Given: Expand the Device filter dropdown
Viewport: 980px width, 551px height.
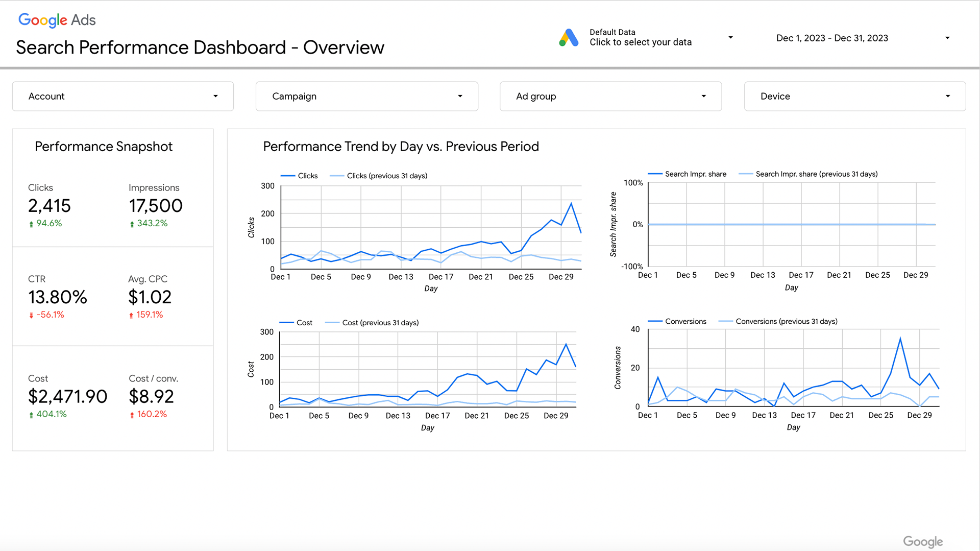Looking at the screenshot, I should point(855,96).
